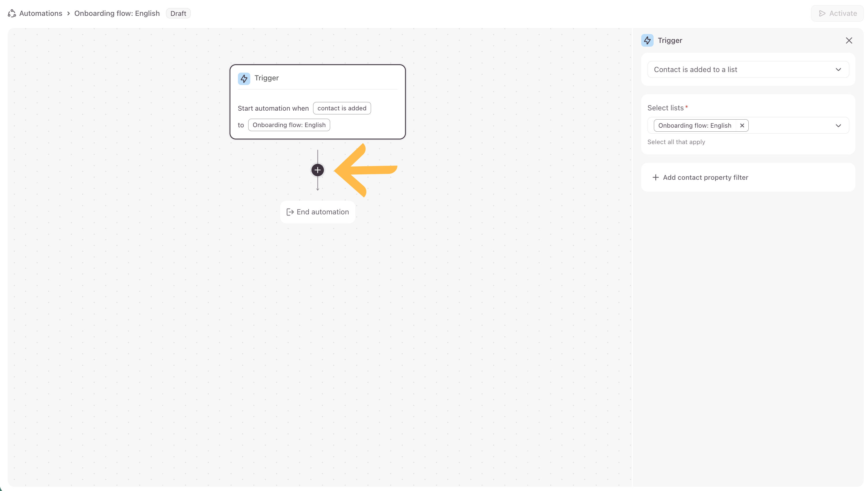868x491 pixels.
Task: Close the Trigger side panel
Action: pyautogui.click(x=848, y=40)
